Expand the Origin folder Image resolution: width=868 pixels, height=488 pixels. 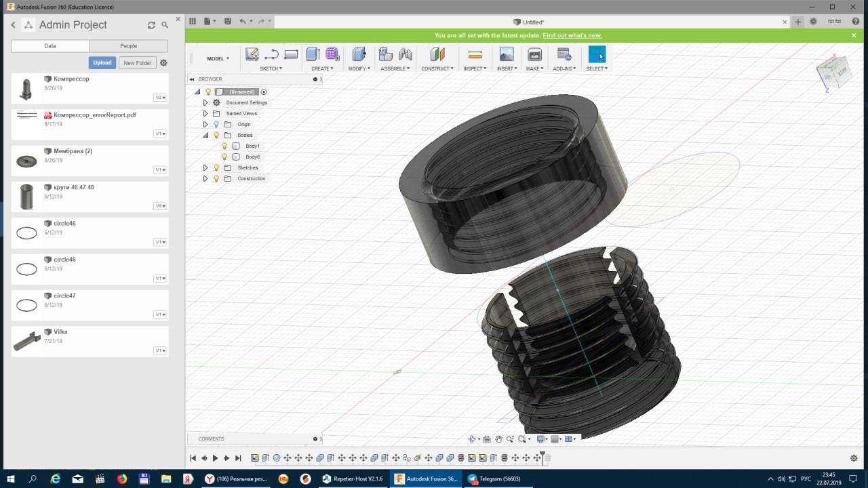[x=205, y=124]
